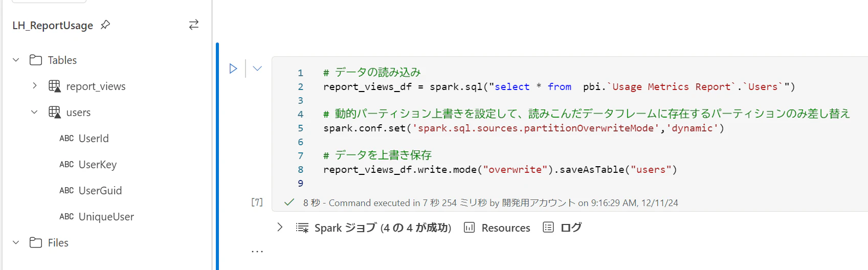Collapse the Tables folder chevron

click(x=16, y=60)
